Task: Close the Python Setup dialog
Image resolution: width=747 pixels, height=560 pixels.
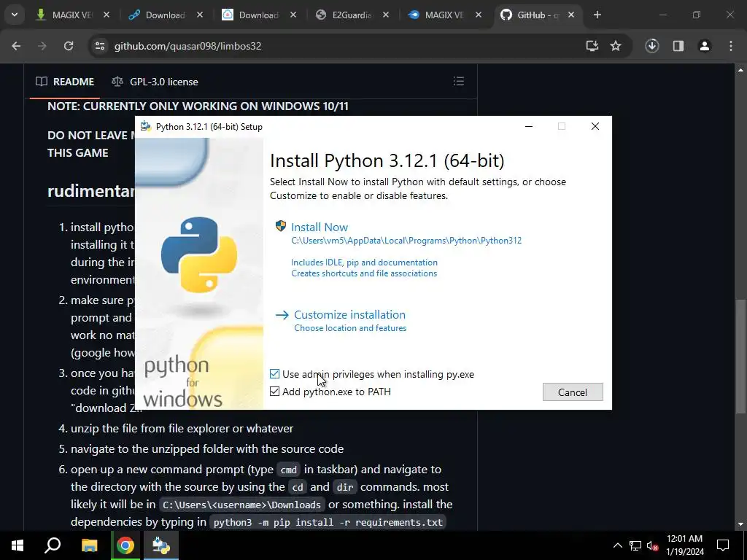Action: coord(595,126)
